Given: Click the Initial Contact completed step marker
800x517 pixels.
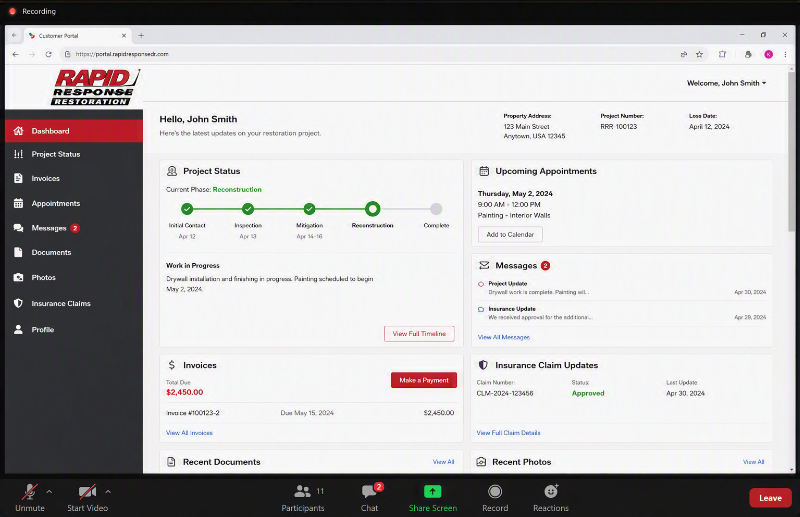Looking at the screenshot, I should coord(187,209).
